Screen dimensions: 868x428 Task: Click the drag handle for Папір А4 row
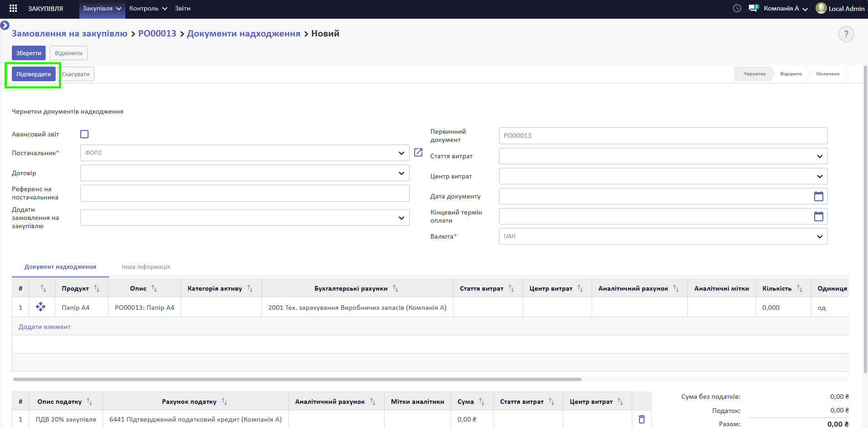pyautogui.click(x=41, y=307)
